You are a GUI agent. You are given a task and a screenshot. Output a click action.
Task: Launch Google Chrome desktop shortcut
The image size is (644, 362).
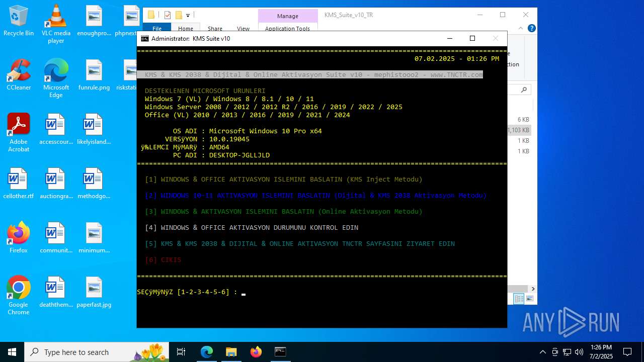19,296
